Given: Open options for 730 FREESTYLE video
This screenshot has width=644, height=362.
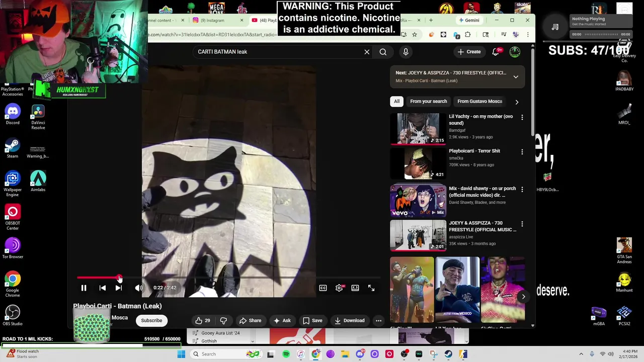Looking at the screenshot, I should point(522,224).
